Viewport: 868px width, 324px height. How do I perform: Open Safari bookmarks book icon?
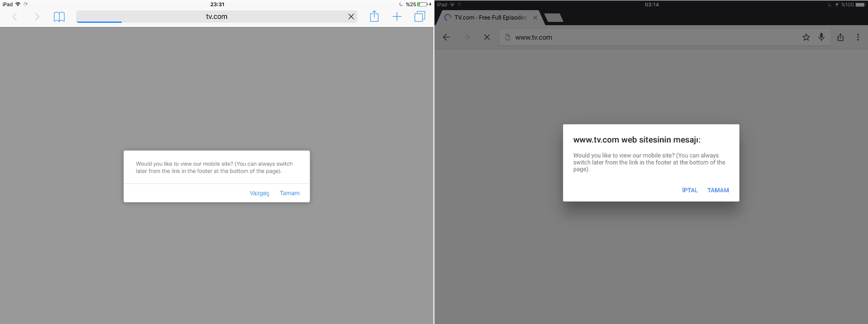(59, 17)
